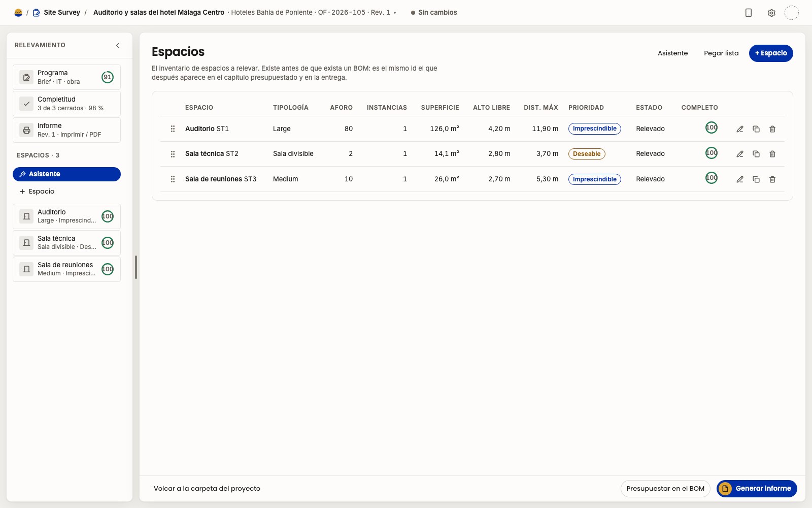Edit the Sala de reuniones ST3 row
The image size is (812, 508).
click(x=740, y=179)
